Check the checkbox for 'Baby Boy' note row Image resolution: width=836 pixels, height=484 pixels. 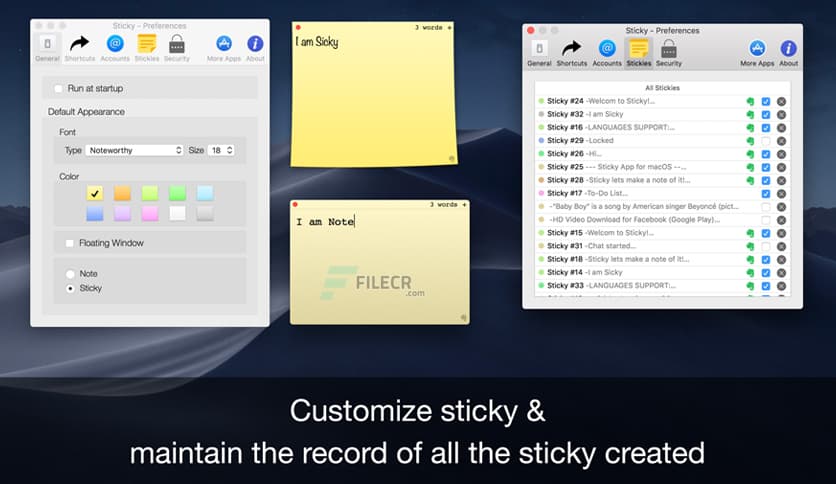pos(766,207)
